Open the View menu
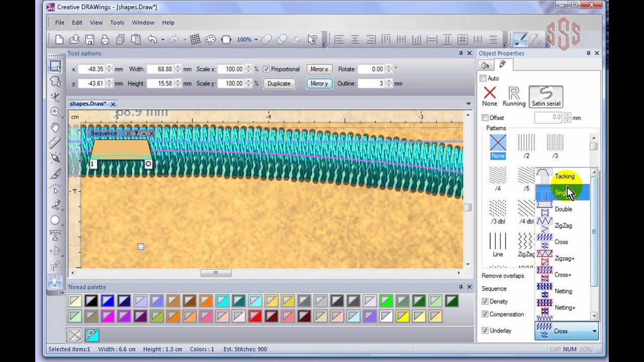The height and width of the screenshot is (362, 644). tap(96, 23)
